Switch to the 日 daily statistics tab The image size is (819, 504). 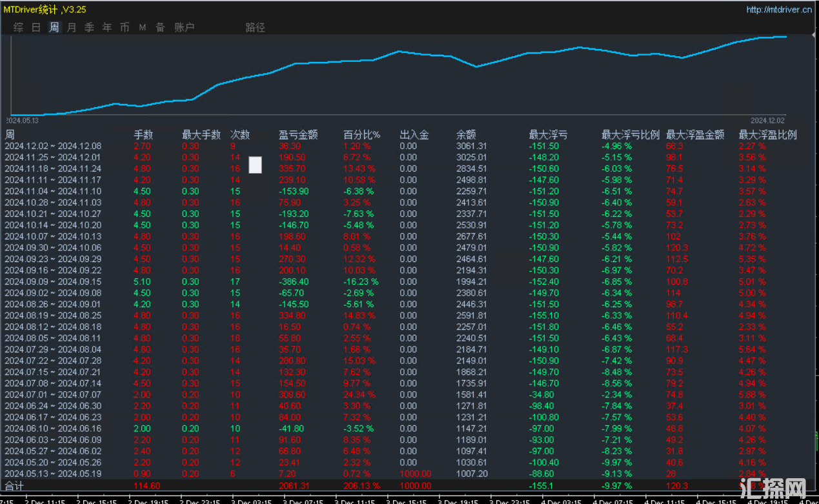tap(36, 27)
